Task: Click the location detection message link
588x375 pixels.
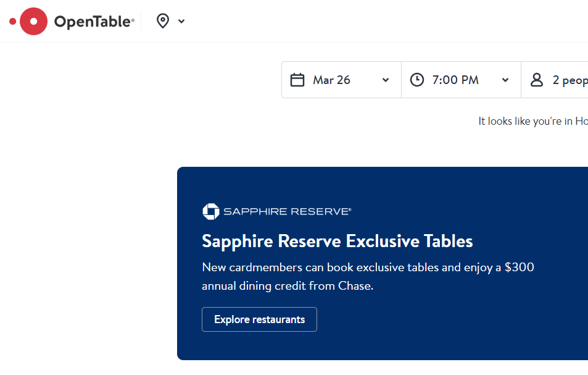Action: coord(532,121)
